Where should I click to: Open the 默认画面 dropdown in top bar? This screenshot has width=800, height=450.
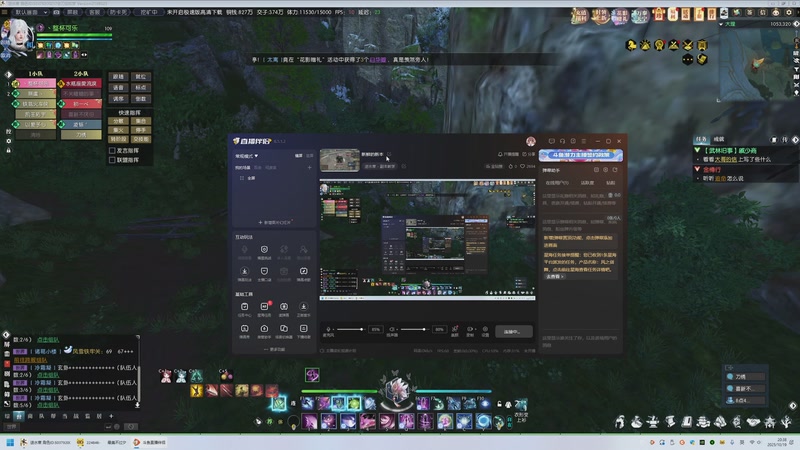click(x=30, y=12)
